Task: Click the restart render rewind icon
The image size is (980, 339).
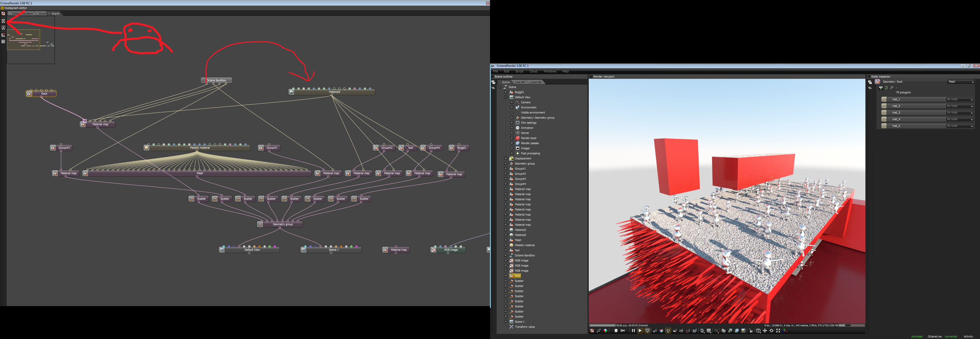Action: coord(623,331)
